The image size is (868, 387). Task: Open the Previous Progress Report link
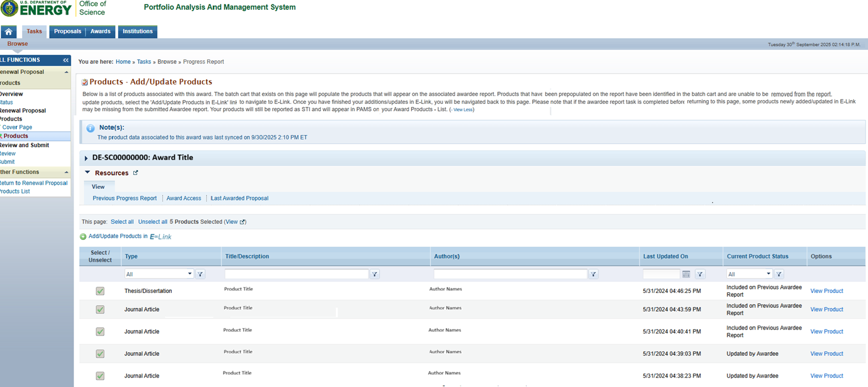click(x=124, y=198)
